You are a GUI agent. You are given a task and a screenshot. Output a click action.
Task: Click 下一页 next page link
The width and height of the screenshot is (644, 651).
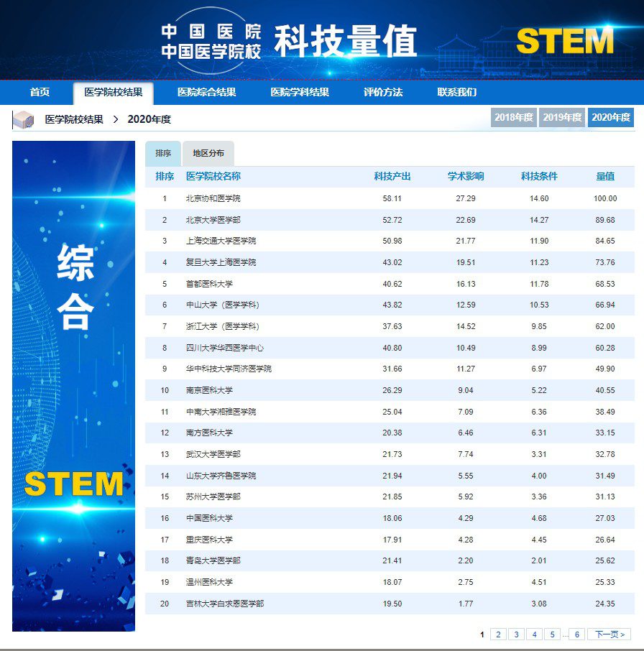pyautogui.click(x=609, y=634)
